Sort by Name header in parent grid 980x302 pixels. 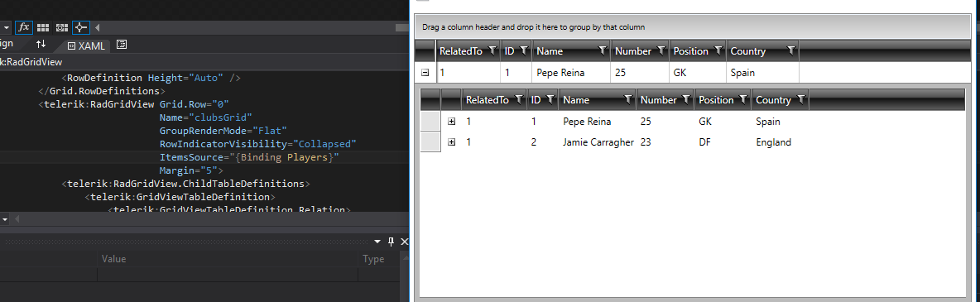point(550,51)
